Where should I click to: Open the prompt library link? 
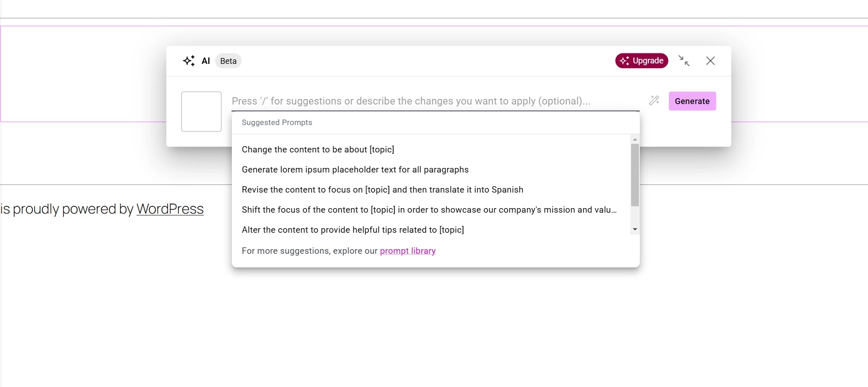(x=408, y=251)
